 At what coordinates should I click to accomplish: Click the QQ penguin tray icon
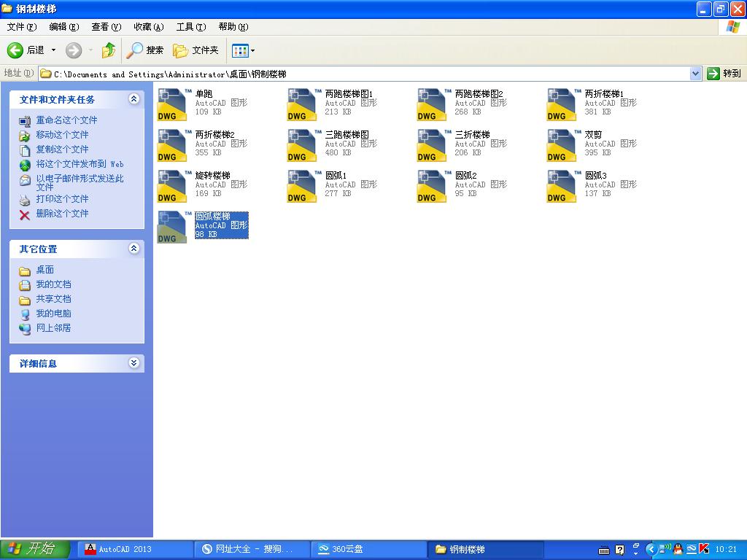(x=678, y=549)
